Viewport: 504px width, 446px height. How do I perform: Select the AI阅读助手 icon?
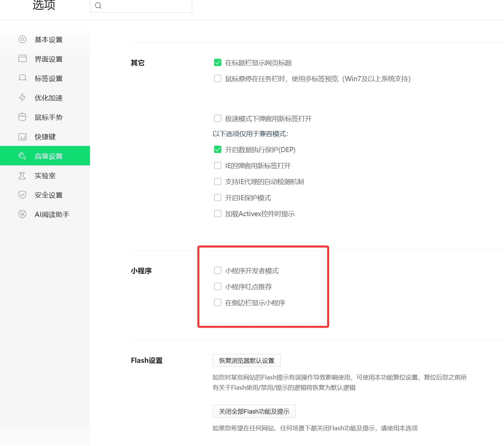[x=22, y=214]
